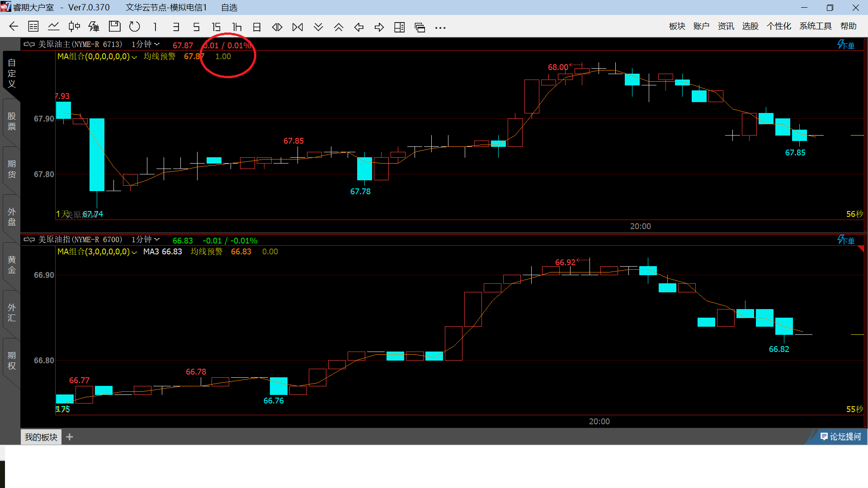Click the back arrow toolbar icon
The height and width of the screenshot is (488, 868).
(x=14, y=27)
